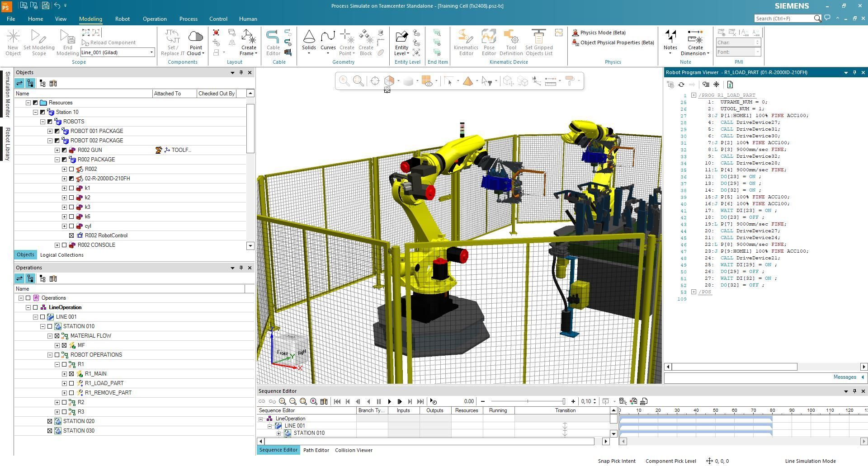
Task: Switch to the Human ribbon tab
Action: (x=248, y=19)
